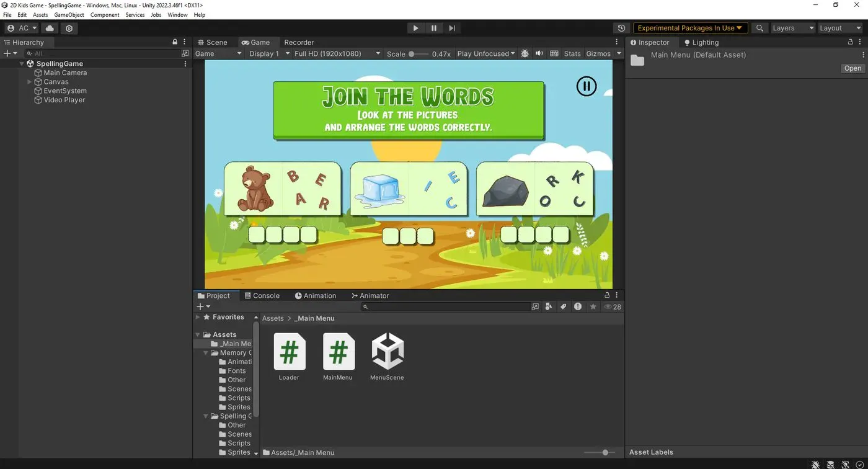Image resolution: width=868 pixels, height=469 pixels.
Task: Start Play mode with the Play button
Action: point(415,28)
